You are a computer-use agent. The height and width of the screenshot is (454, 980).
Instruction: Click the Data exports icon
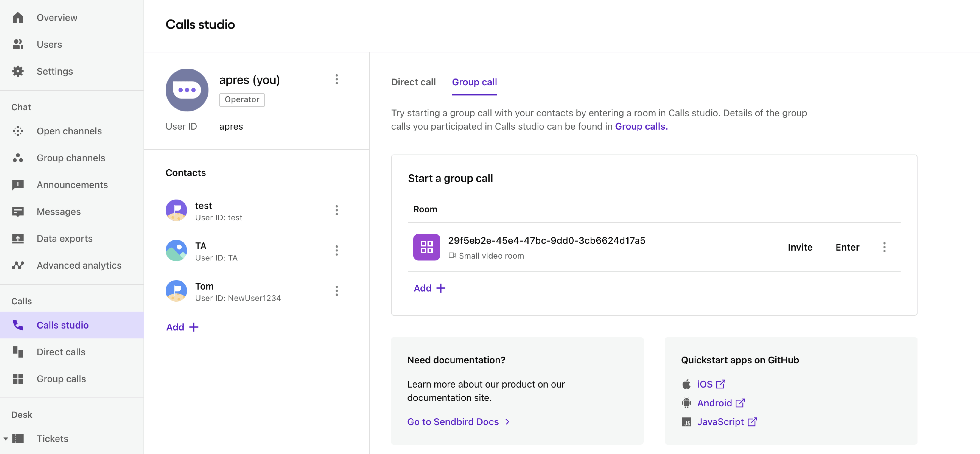(x=18, y=239)
